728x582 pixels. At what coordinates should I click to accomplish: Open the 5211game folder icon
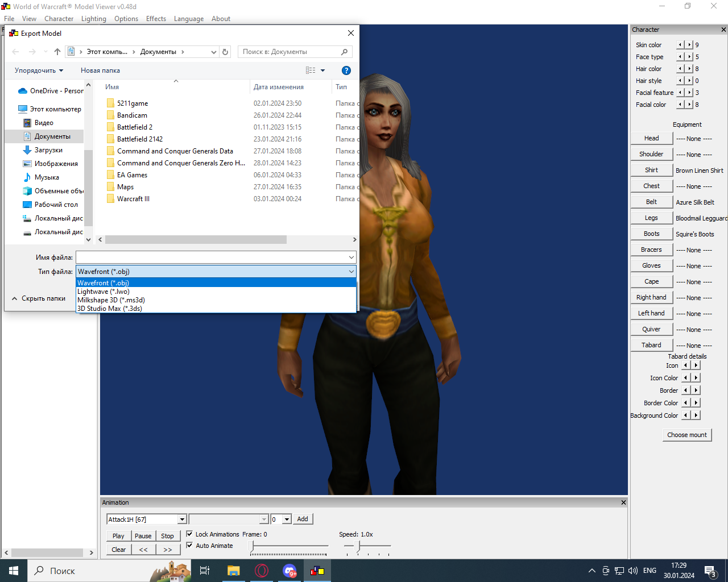pyautogui.click(x=110, y=103)
